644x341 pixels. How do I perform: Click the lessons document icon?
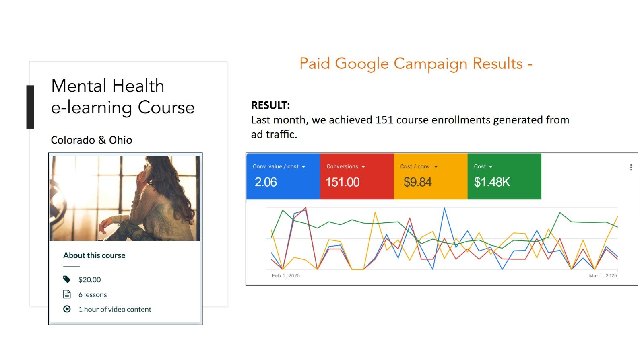[67, 294]
